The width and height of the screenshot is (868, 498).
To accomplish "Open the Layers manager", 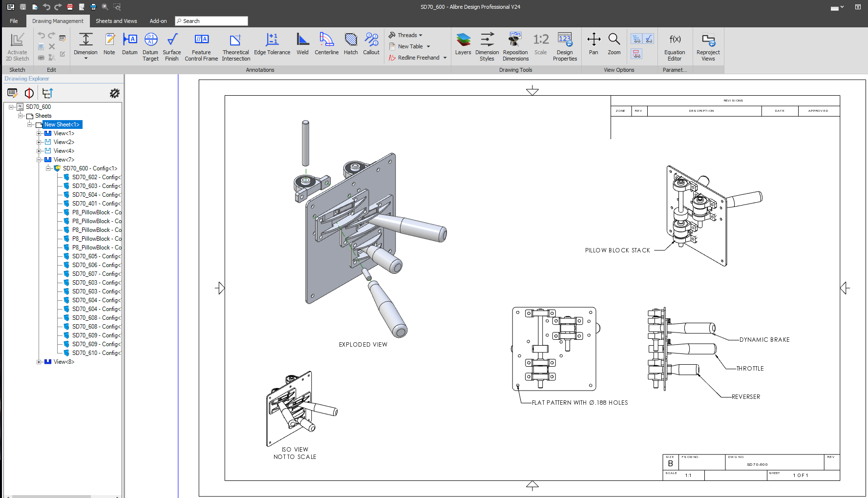I will pos(463,44).
